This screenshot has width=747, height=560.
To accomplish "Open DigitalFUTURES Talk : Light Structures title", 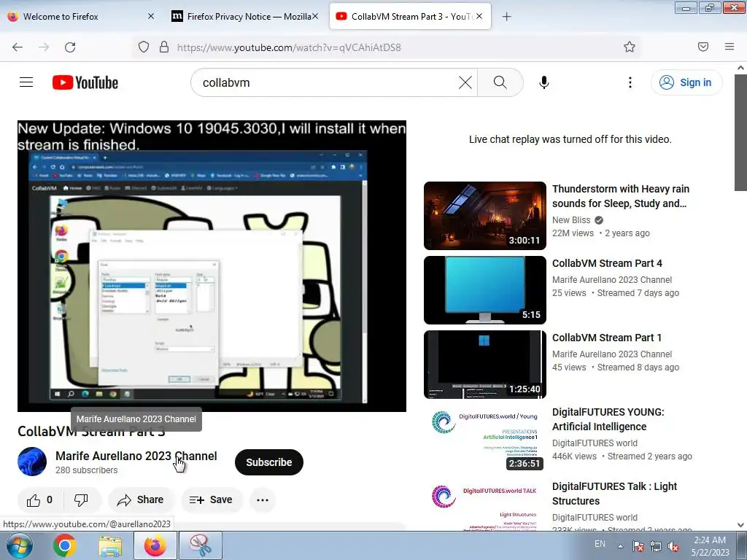I will 614,494.
